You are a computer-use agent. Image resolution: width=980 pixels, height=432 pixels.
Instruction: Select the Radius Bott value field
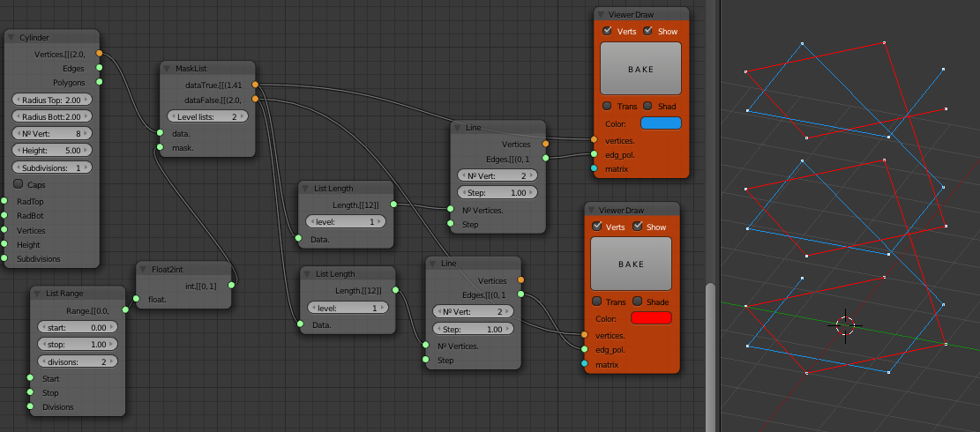(x=52, y=116)
